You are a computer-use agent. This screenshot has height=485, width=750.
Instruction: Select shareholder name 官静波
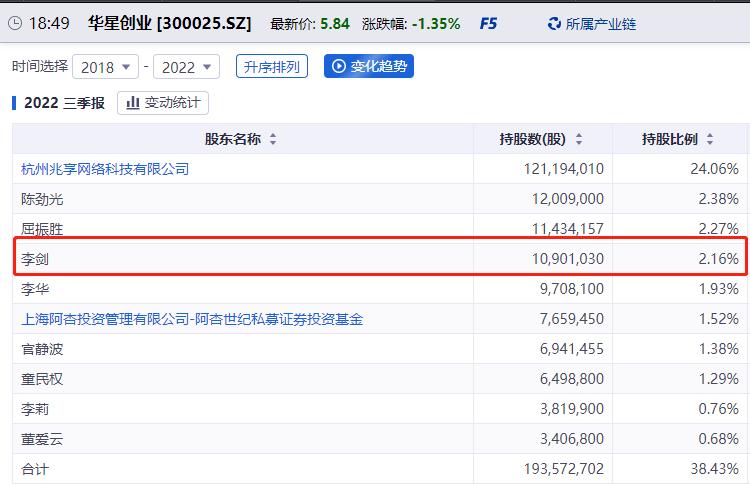tap(42, 349)
